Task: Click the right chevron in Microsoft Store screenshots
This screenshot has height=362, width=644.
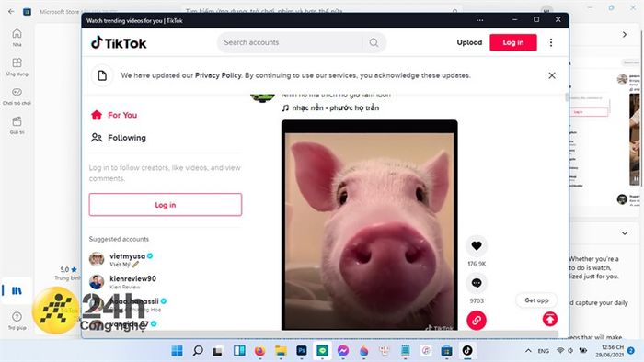Action: pos(625,34)
